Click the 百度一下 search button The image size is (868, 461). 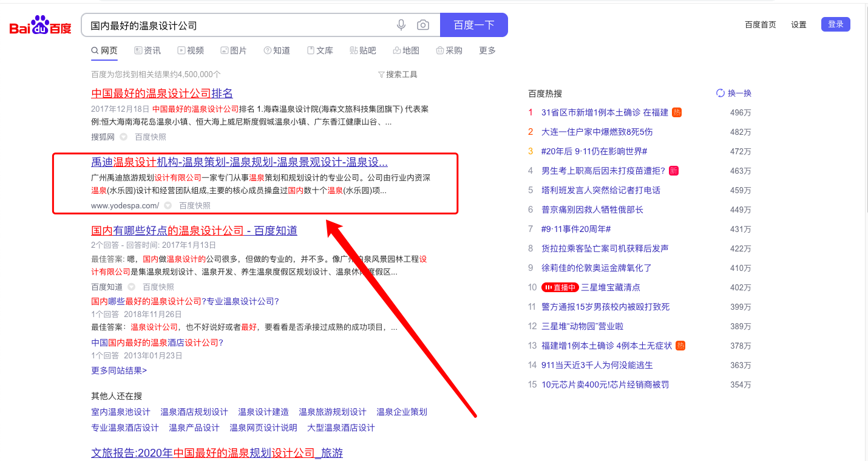[474, 25]
